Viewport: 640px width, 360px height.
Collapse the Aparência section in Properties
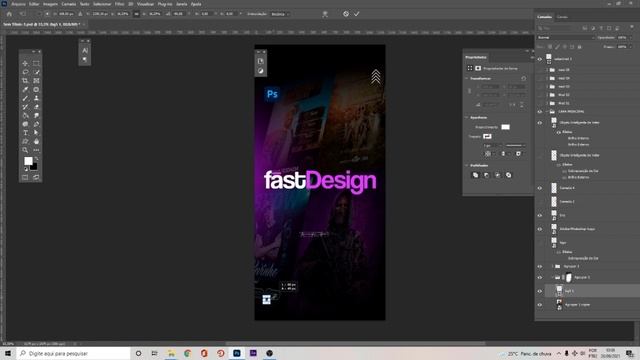(467, 118)
